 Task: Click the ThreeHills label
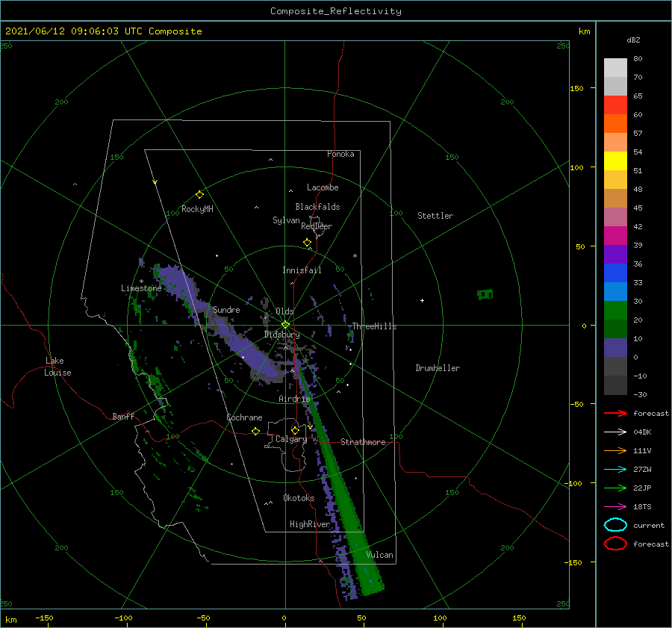[374, 326]
